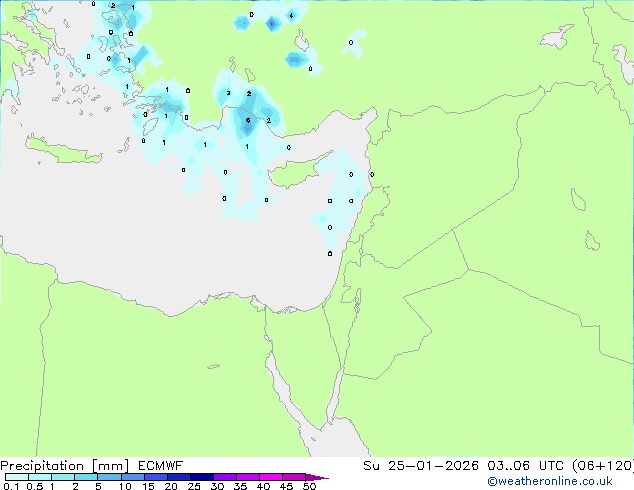Image resolution: width=634 pixels, height=490 pixels.
Task: Pick the 15–20 mm blue legend swatch
Action: click(155, 477)
